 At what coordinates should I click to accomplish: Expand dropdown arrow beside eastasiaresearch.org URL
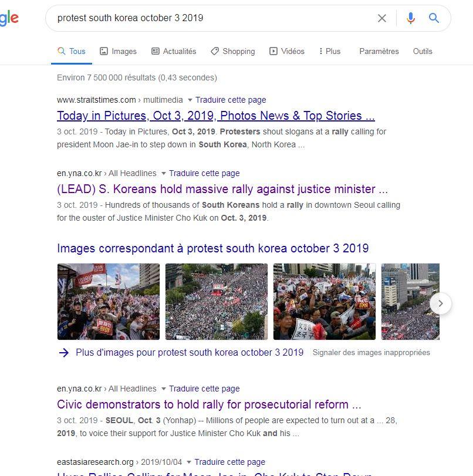[189, 462]
